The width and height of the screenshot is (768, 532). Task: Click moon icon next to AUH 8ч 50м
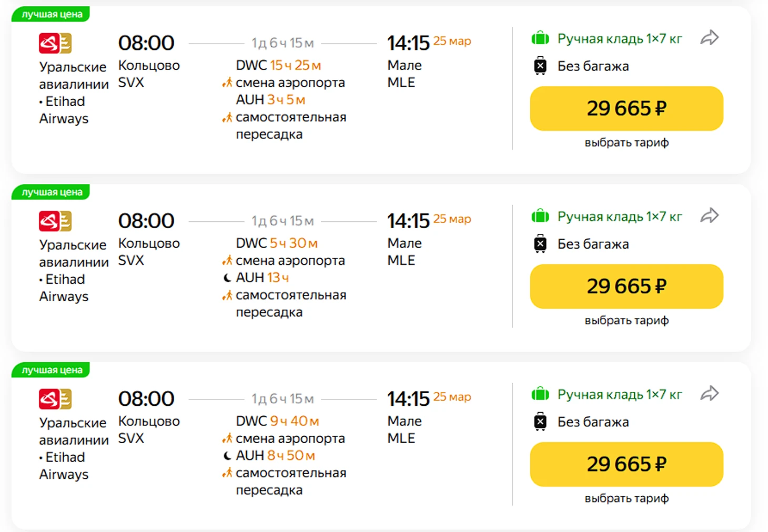click(227, 456)
